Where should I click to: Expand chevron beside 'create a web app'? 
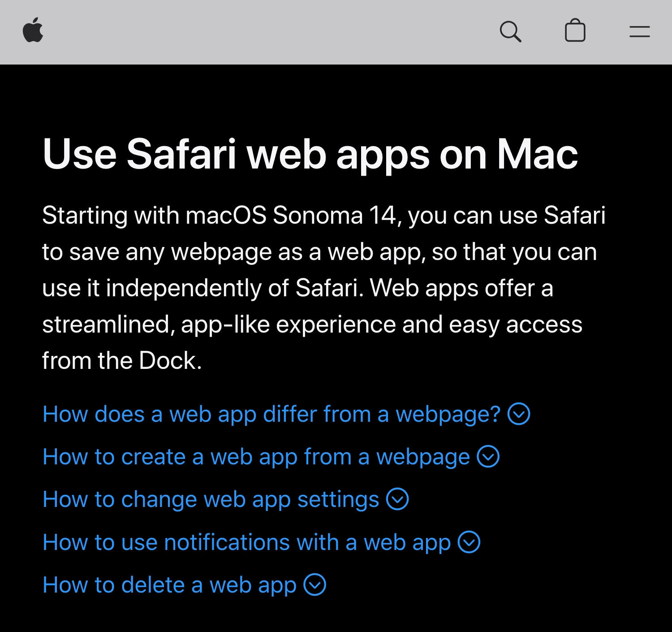pyautogui.click(x=488, y=457)
